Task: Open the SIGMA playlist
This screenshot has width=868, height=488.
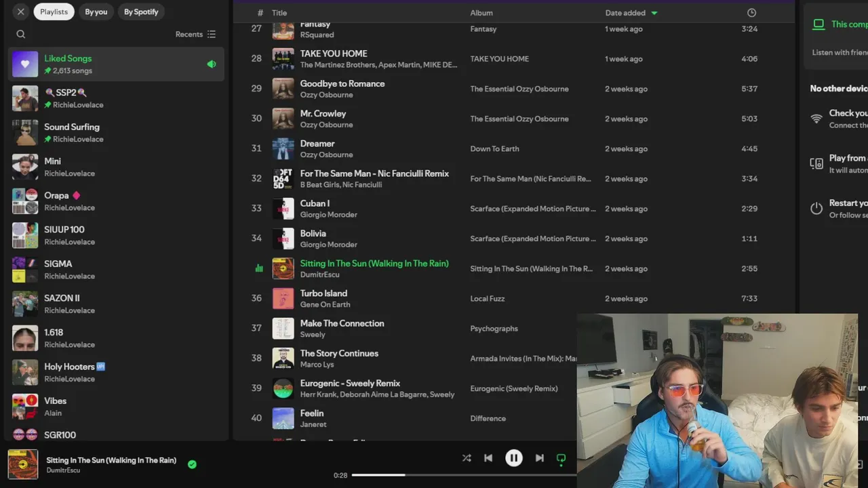Action: tap(116, 270)
